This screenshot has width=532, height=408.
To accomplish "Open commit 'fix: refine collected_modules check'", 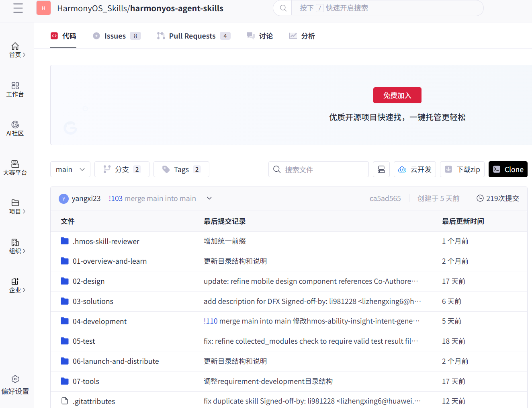I will tap(311, 341).
